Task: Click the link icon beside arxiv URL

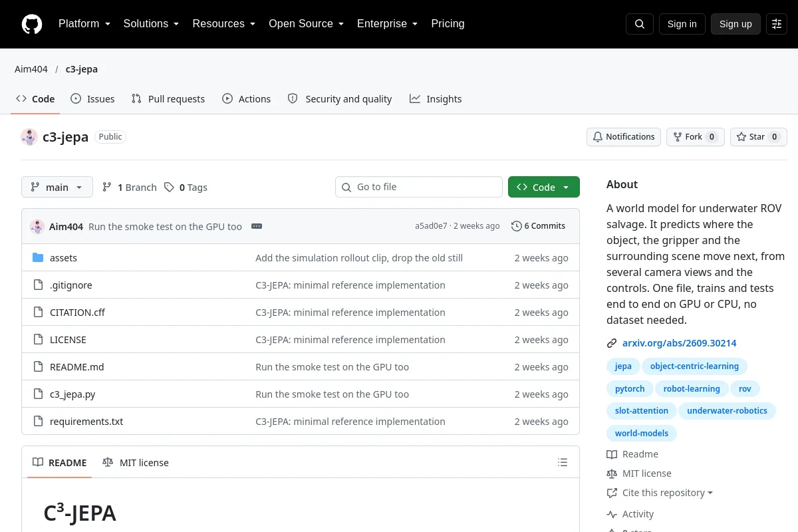Action: tap(612, 343)
